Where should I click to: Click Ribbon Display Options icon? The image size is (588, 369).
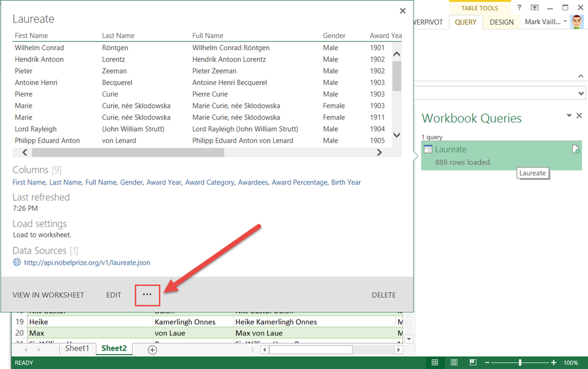535,7
